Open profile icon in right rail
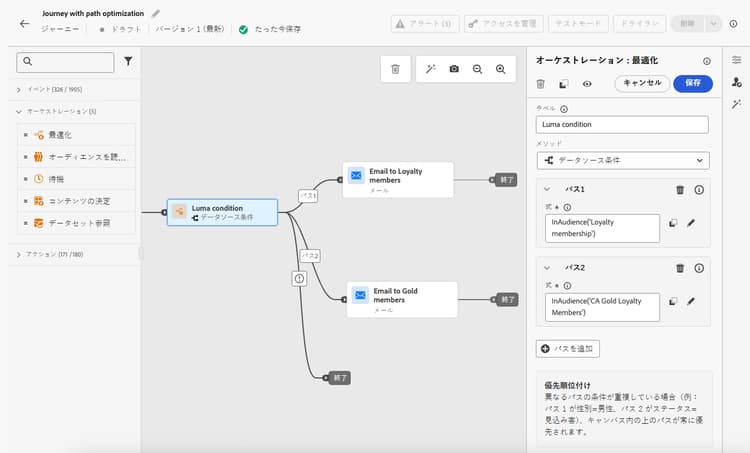Image resolution: width=750 pixels, height=453 pixels. click(736, 82)
